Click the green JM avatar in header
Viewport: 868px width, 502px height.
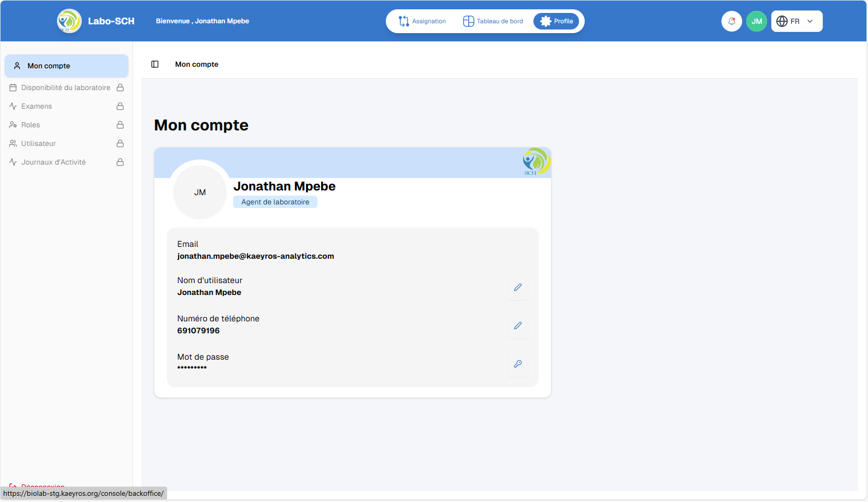tap(756, 21)
